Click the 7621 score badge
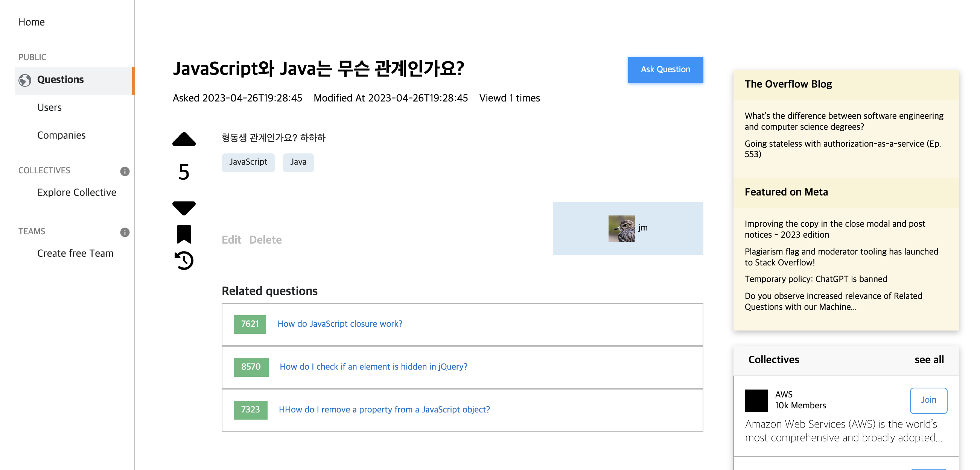The height and width of the screenshot is (470, 980). click(250, 324)
